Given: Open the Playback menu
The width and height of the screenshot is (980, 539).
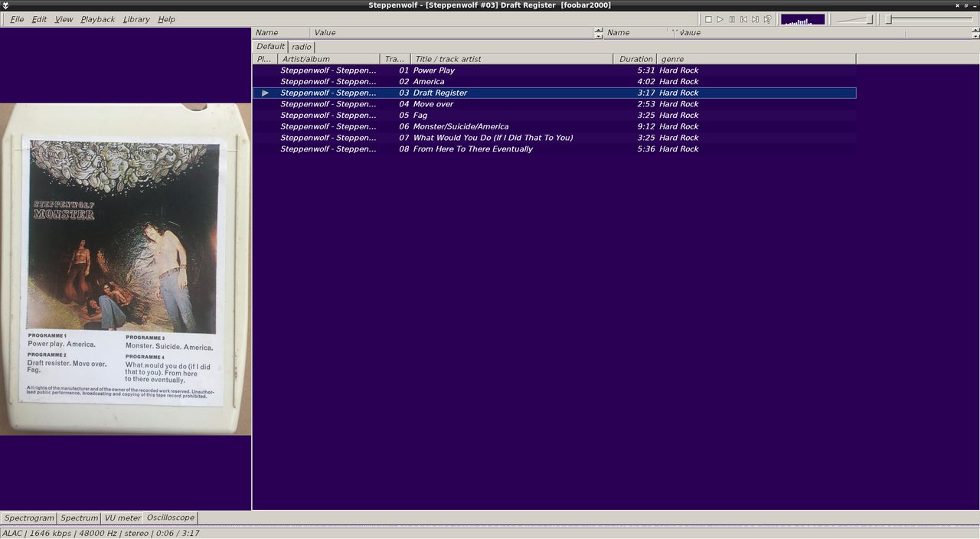Looking at the screenshot, I should click(x=97, y=19).
